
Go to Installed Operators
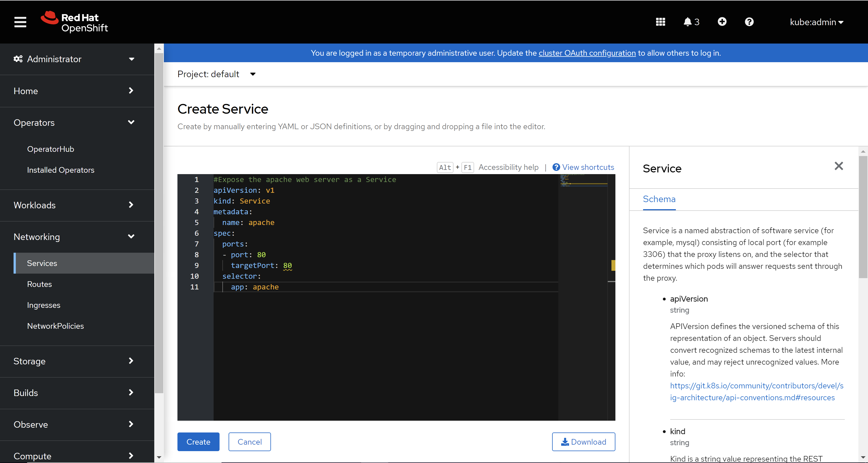61,170
